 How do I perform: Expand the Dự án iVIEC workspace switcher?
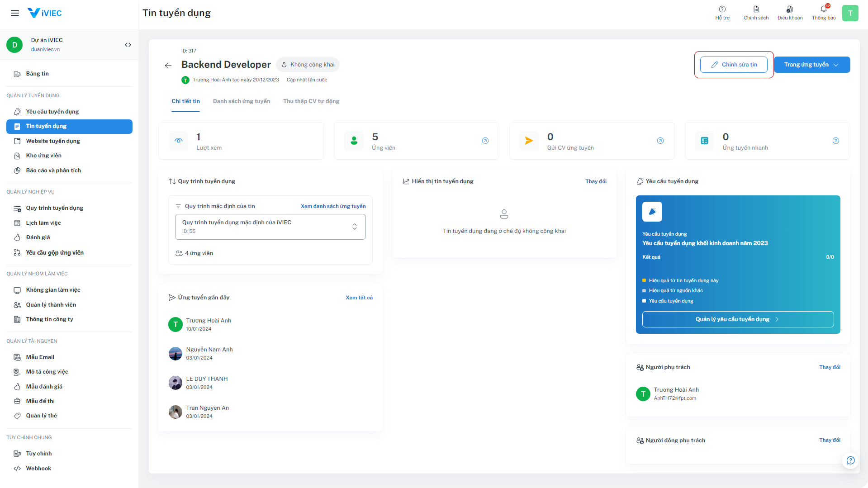pos(128,45)
